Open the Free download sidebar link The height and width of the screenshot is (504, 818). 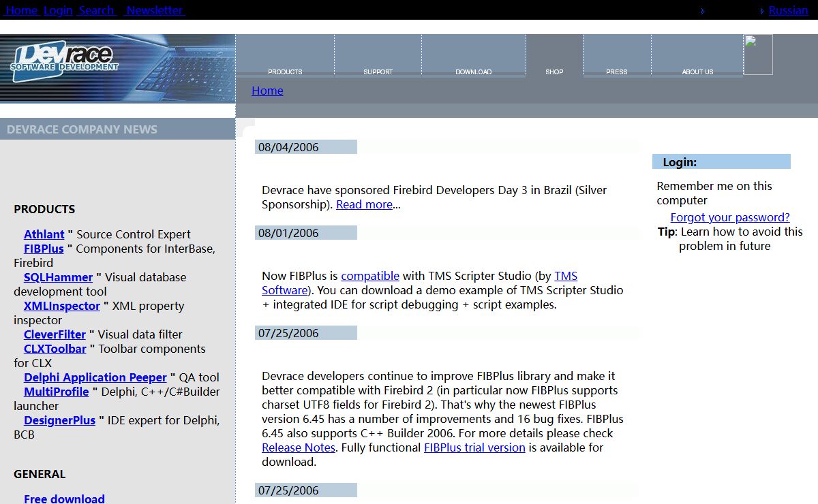[x=64, y=499]
